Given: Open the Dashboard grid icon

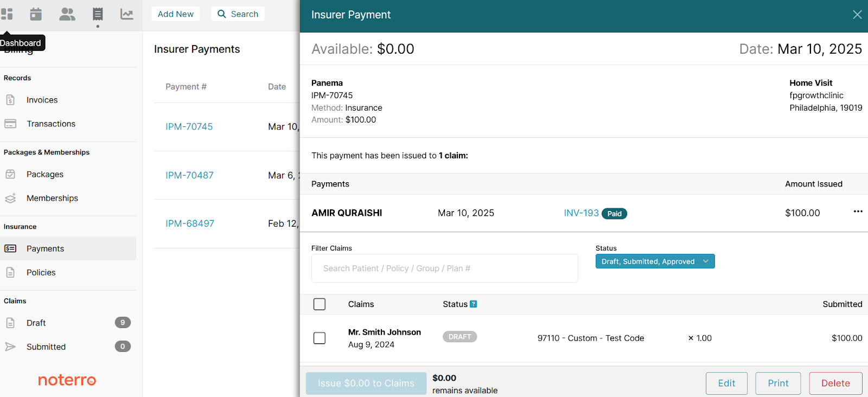Looking at the screenshot, I should pos(7,14).
